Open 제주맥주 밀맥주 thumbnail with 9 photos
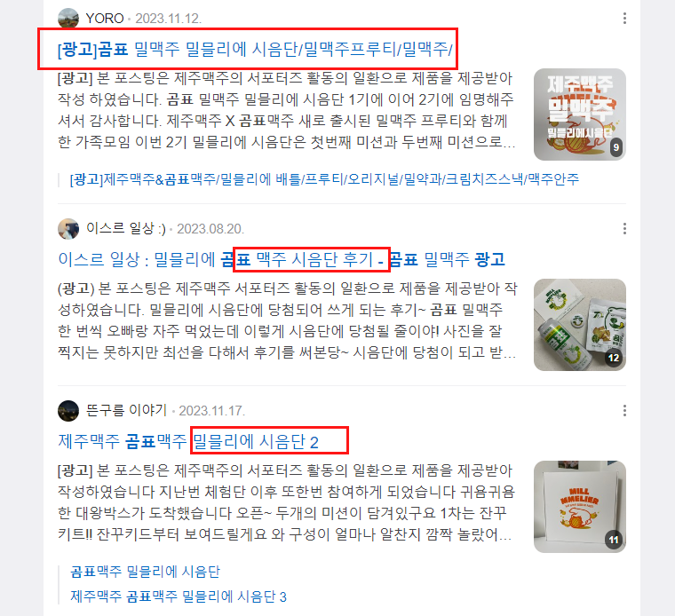This screenshot has width=675, height=616. (x=579, y=115)
